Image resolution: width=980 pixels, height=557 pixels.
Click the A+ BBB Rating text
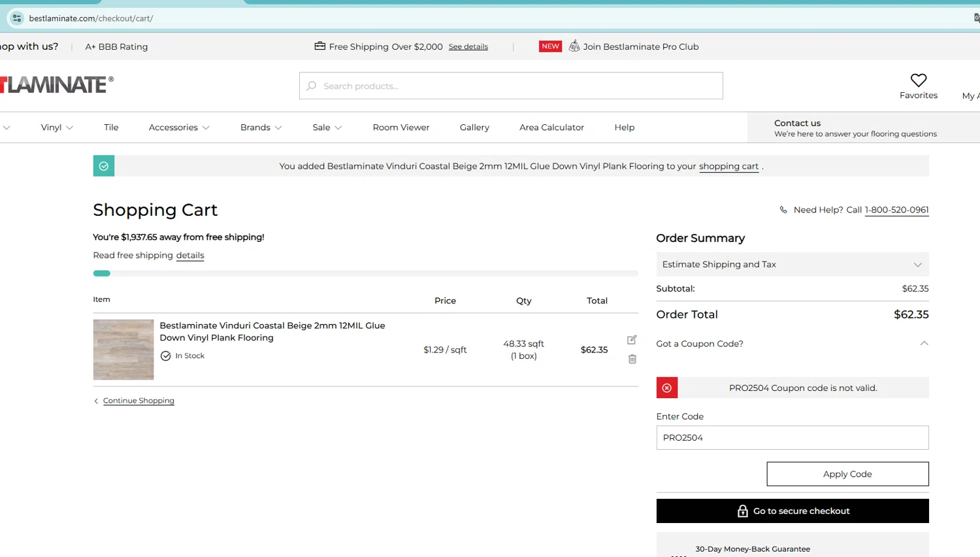(x=116, y=46)
